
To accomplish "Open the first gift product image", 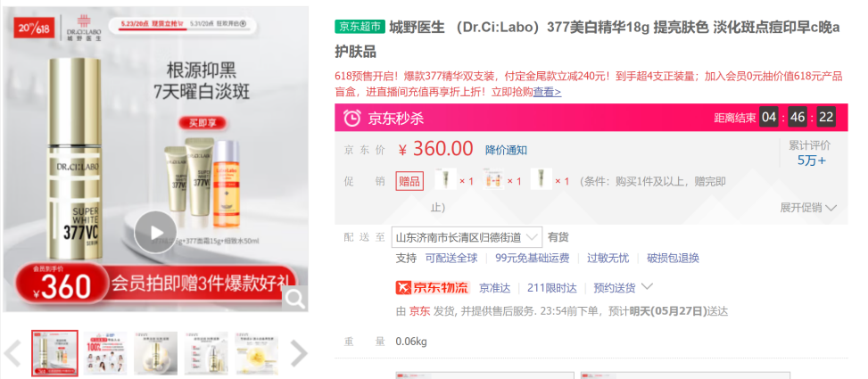I will [x=446, y=179].
